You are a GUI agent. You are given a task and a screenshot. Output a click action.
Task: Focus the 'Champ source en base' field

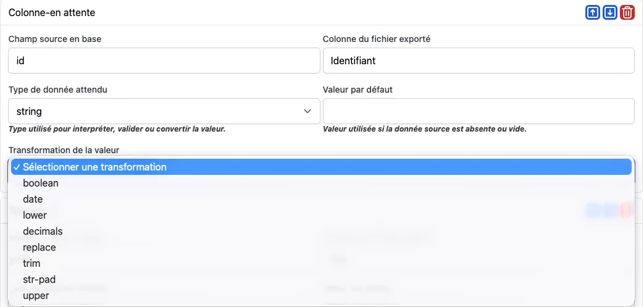coord(164,61)
